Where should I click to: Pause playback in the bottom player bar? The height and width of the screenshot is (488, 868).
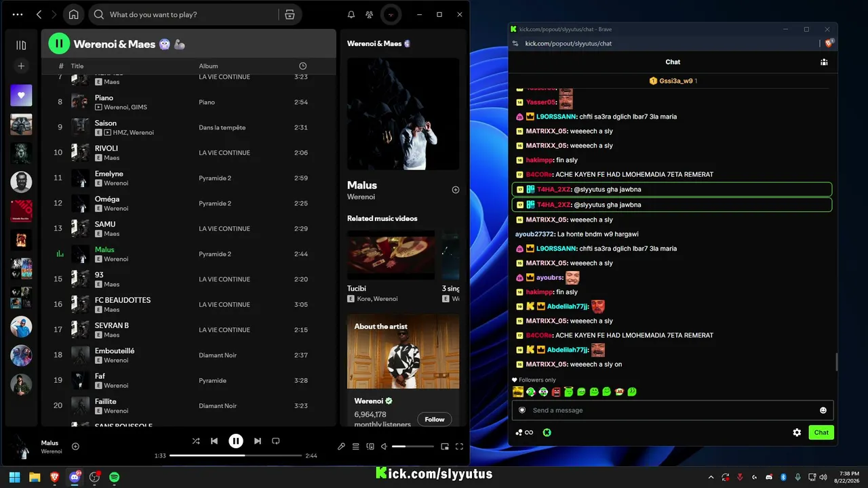(236, 441)
